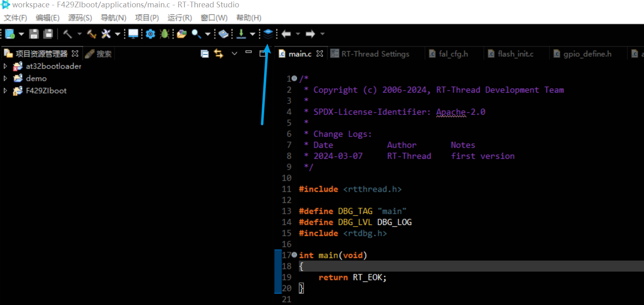Click the open folder toolbar icon
The height and width of the screenshot is (305, 644).
(182, 34)
